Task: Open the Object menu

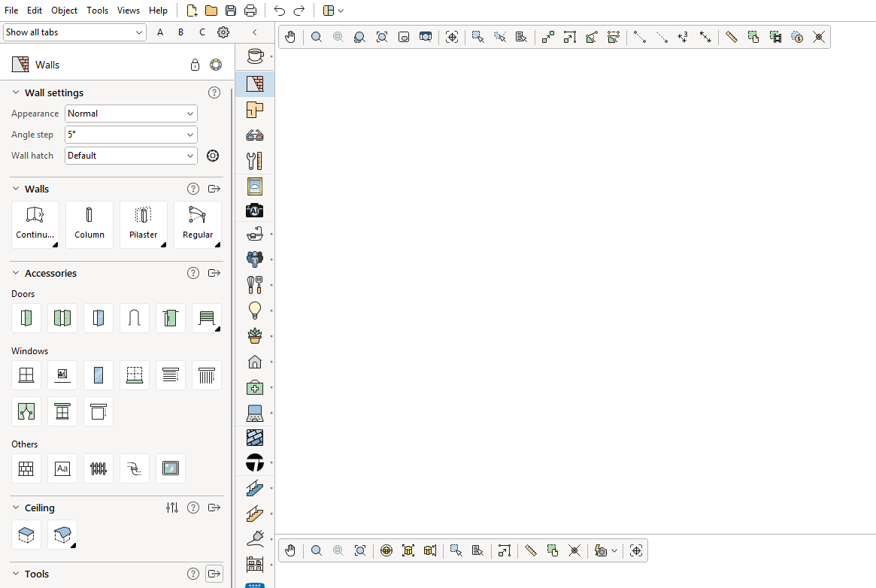Action: click(x=64, y=11)
